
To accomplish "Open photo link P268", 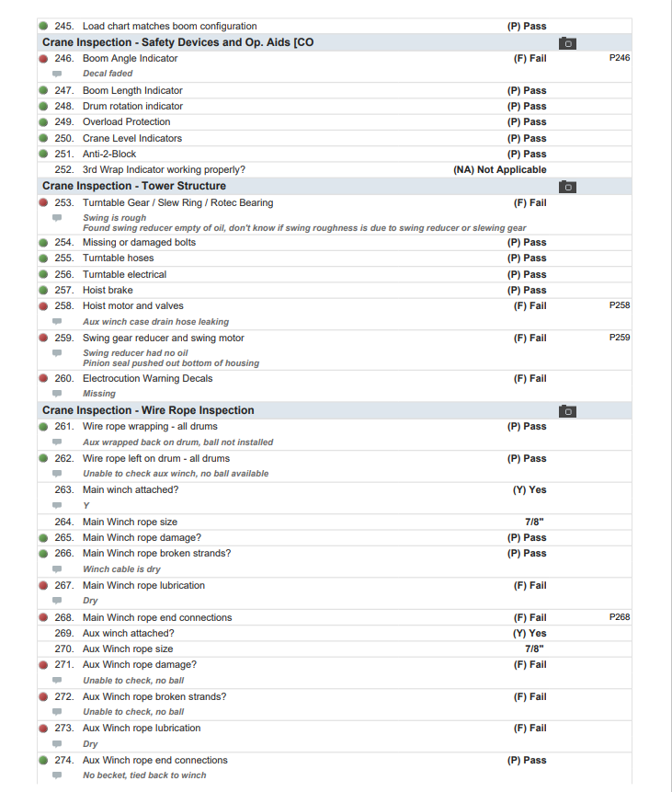I will (x=620, y=617).
